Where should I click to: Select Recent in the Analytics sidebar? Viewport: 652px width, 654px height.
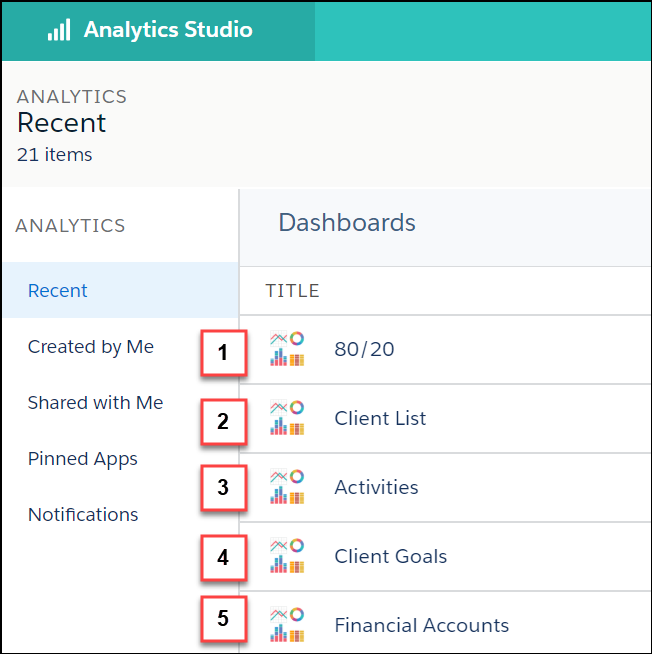(x=121, y=290)
